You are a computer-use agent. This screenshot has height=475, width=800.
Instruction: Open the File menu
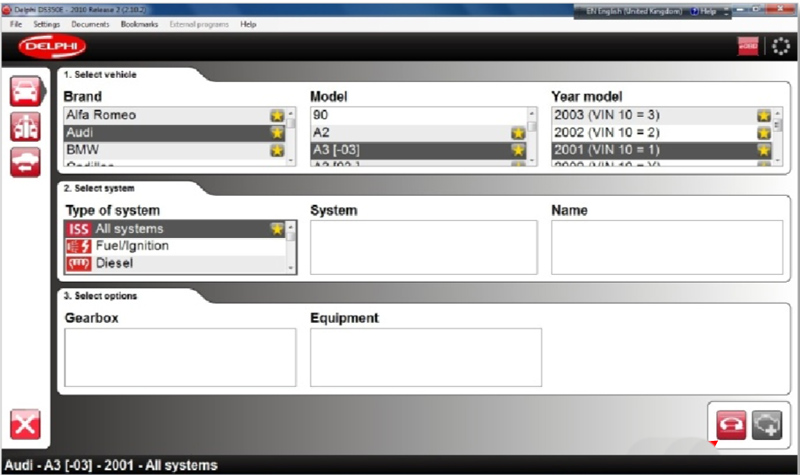(x=16, y=24)
